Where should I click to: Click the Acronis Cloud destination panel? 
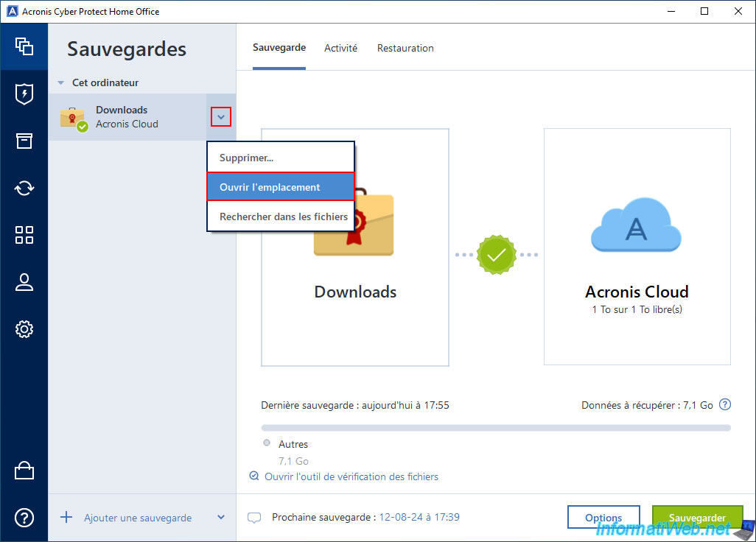point(637,247)
